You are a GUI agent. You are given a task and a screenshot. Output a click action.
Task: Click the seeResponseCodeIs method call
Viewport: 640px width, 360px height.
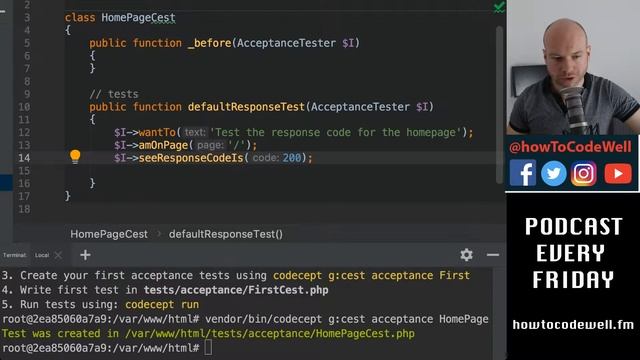tap(191, 158)
